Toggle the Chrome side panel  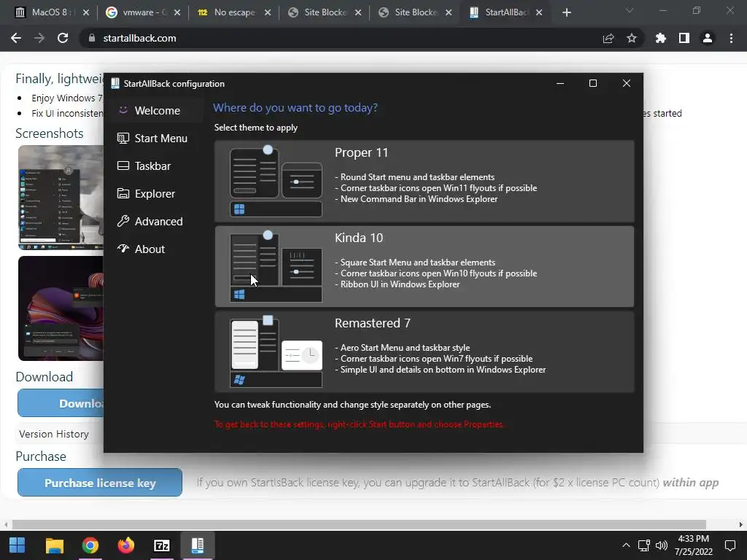pos(684,38)
